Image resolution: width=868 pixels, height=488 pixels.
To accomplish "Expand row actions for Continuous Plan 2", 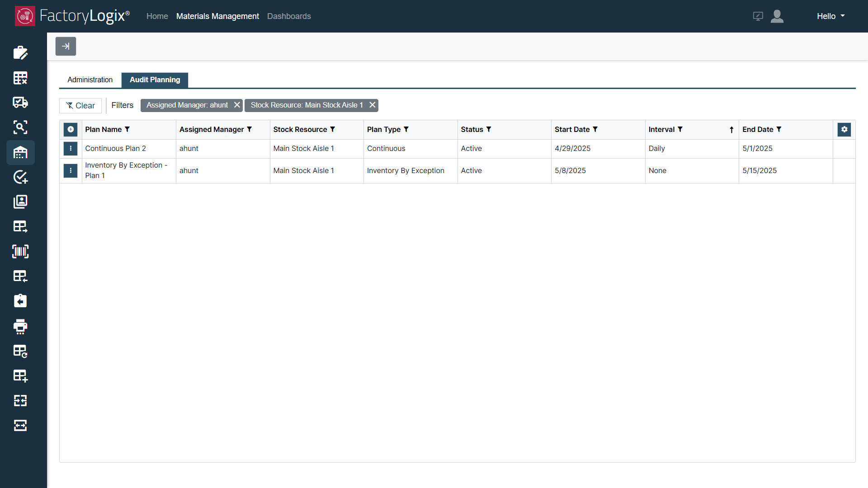I will pos(70,149).
